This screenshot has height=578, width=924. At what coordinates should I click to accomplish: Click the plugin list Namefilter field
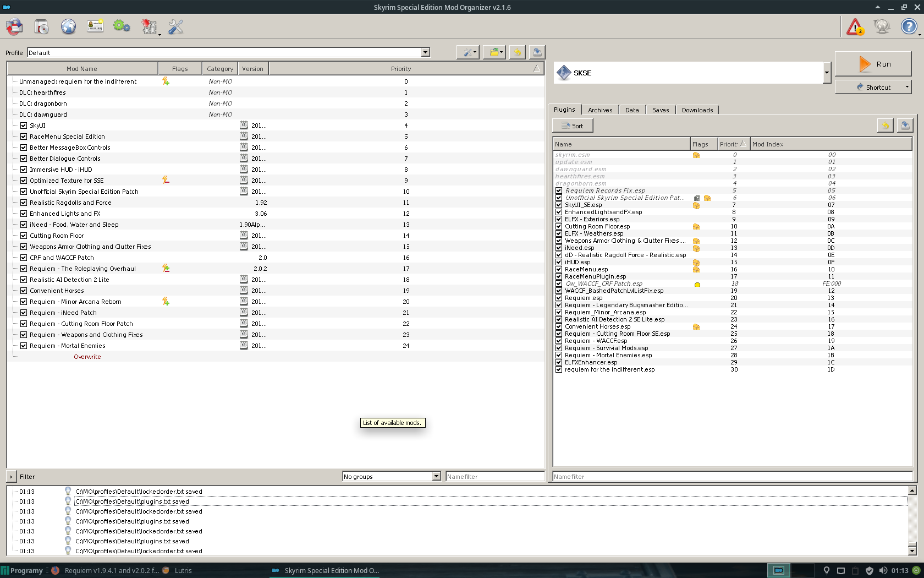point(733,477)
